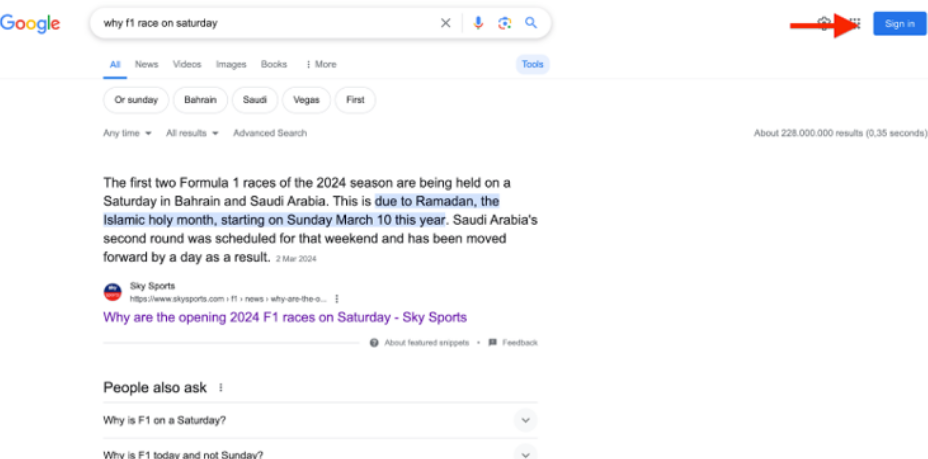Viewport: 928px width, 459px height.
Task: Open the All results filter dropdown
Action: pyautogui.click(x=192, y=133)
